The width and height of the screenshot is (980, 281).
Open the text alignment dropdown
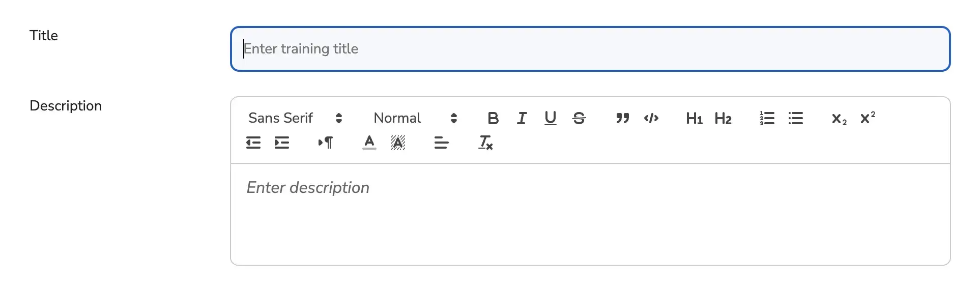pyautogui.click(x=441, y=143)
